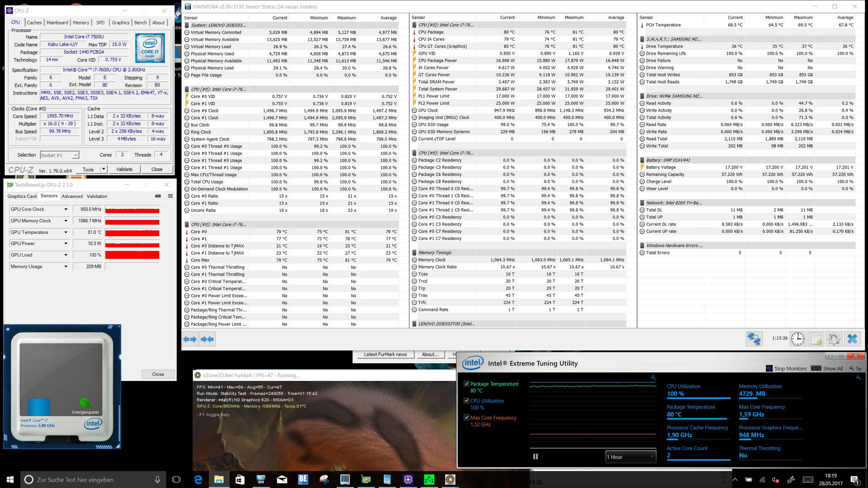Open Windows Start menu
Viewport: 868px width, 488px height.
pos(10,479)
